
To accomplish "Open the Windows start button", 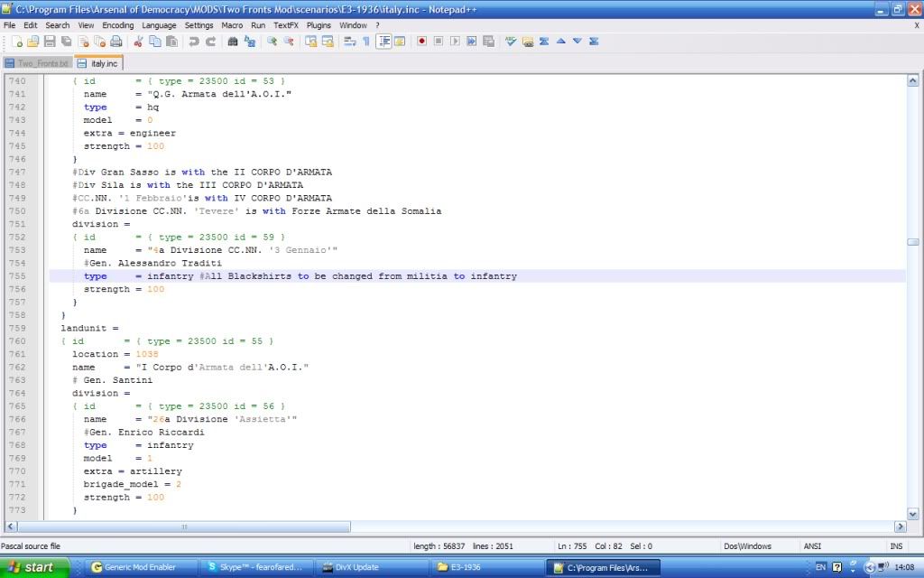I will (33, 567).
